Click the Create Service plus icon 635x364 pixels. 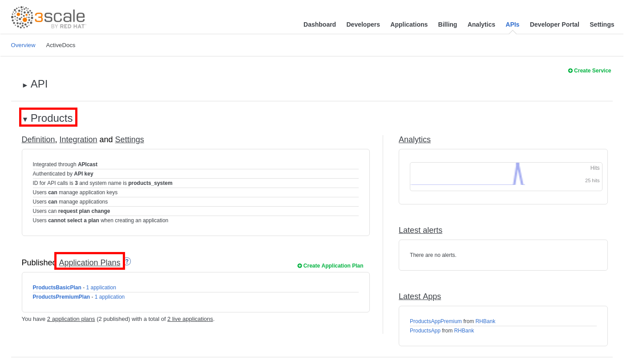570,71
